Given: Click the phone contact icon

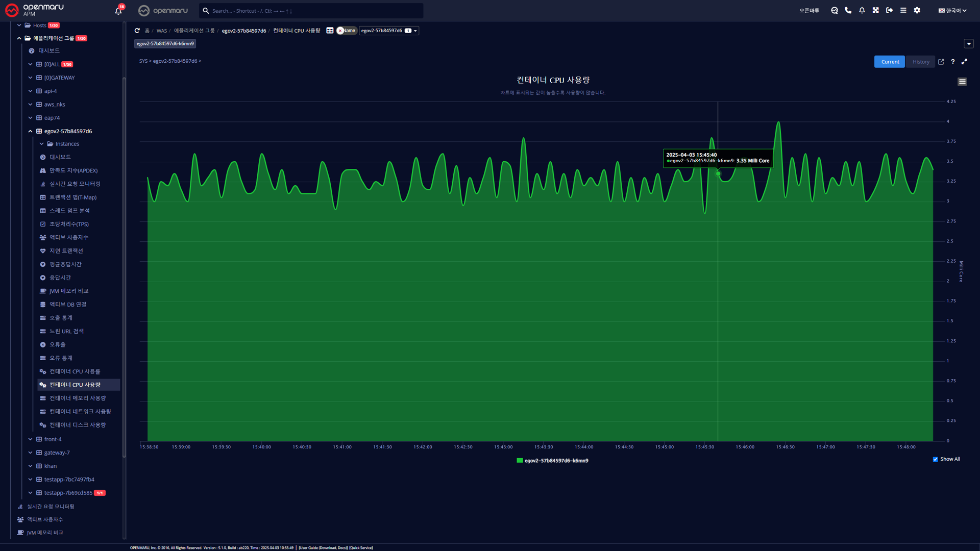Looking at the screenshot, I should pos(848,10).
